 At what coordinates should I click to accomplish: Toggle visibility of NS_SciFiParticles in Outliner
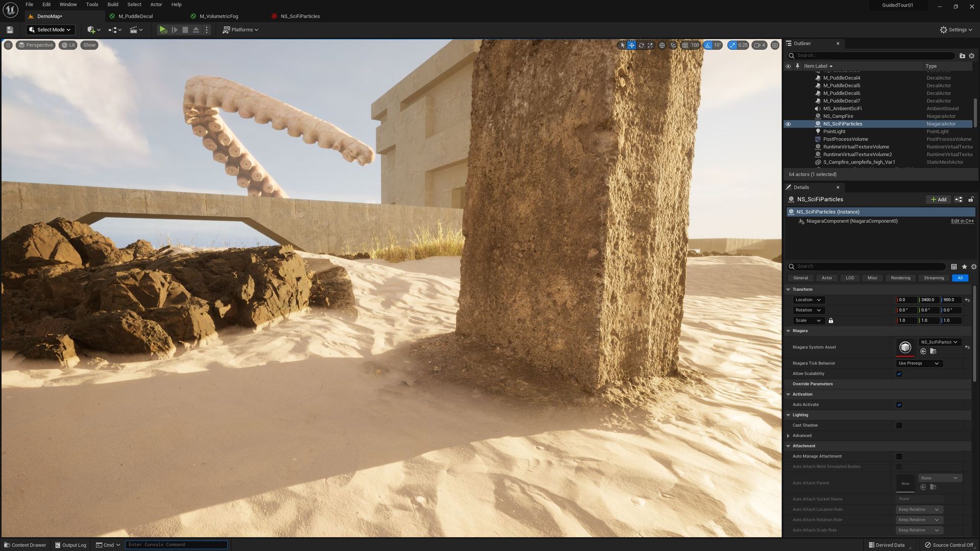click(x=789, y=123)
